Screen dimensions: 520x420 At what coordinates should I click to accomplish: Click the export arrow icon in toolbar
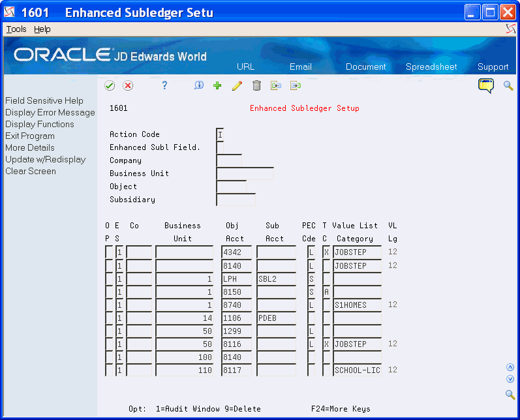[x=296, y=85]
